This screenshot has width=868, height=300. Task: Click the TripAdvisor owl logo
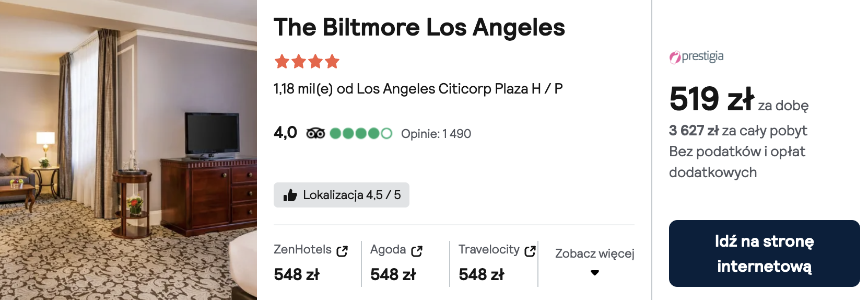315,133
